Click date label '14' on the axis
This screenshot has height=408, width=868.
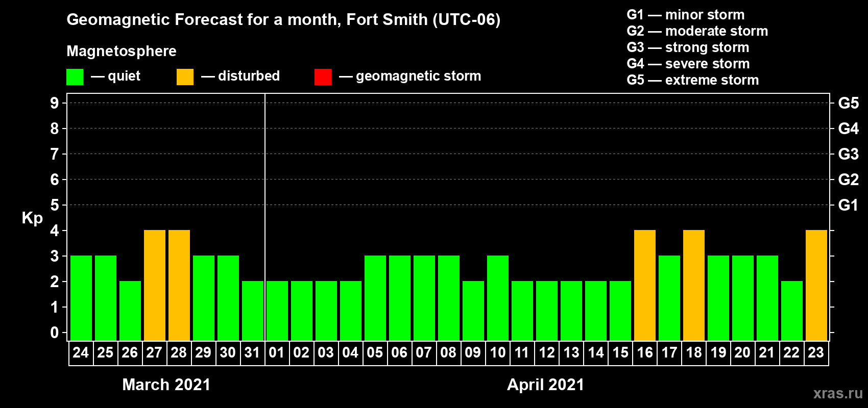tap(596, 353)
